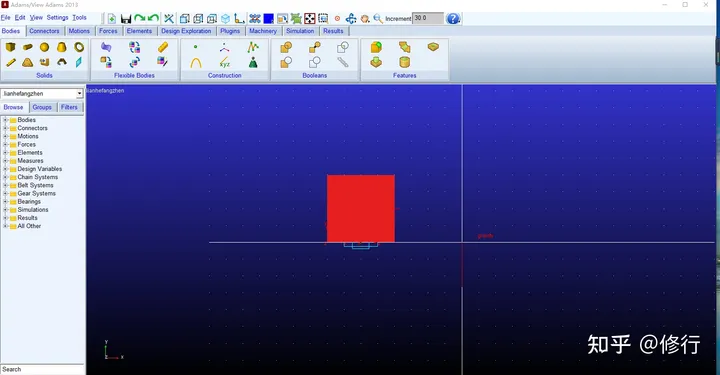Choose the xyz marker construction tool
720x375 pixels.
[225, 62]
